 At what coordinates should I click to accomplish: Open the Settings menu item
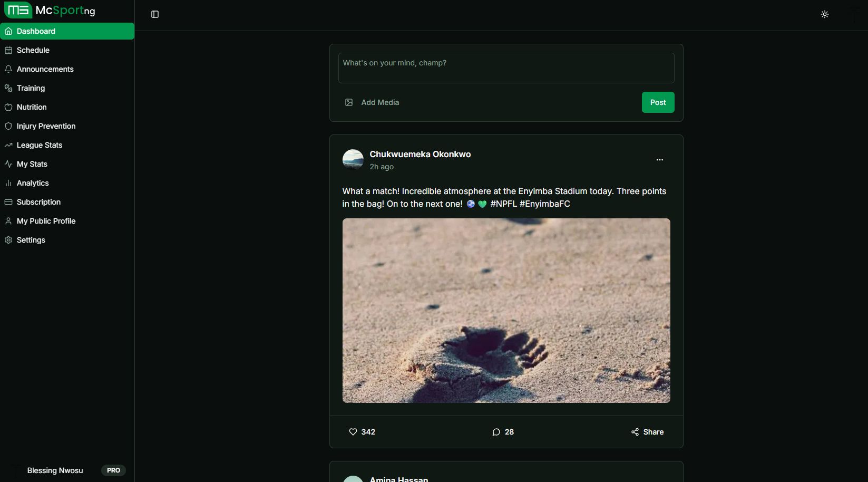pyautogui.click(x=32, y=240)
